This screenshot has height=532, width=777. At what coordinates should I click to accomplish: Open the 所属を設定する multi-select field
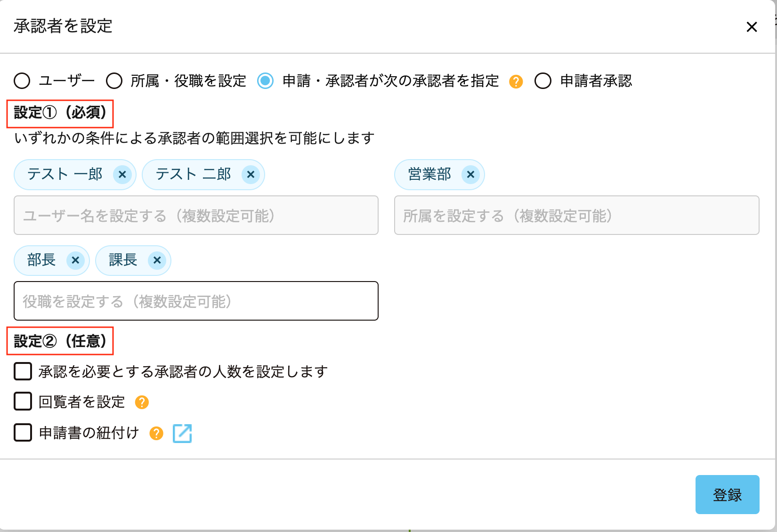[x=576, y=216]
